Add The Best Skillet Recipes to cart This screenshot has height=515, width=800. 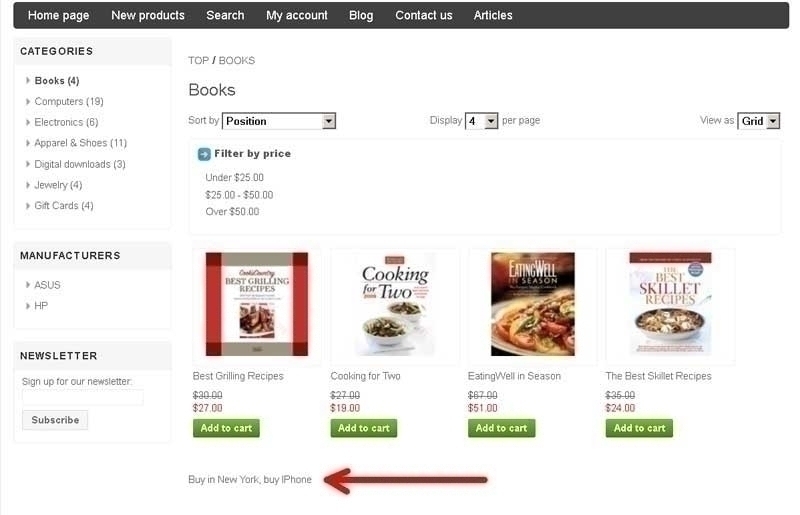(639, 428)
